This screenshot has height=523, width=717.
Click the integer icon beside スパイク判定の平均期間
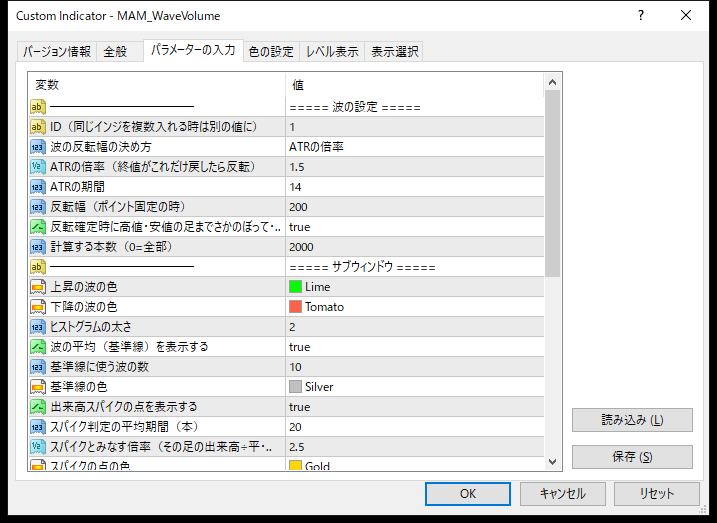click(x=38, y=427)
